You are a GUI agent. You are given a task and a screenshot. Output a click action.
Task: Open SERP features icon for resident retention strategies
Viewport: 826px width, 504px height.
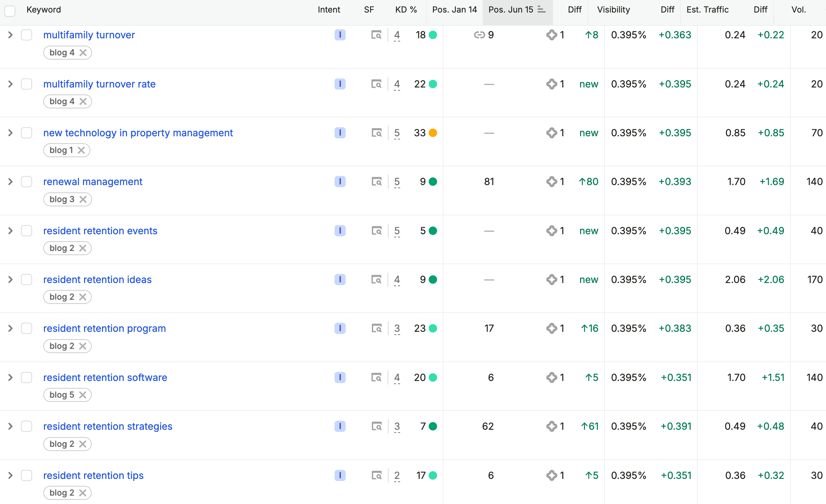point(376,426)
